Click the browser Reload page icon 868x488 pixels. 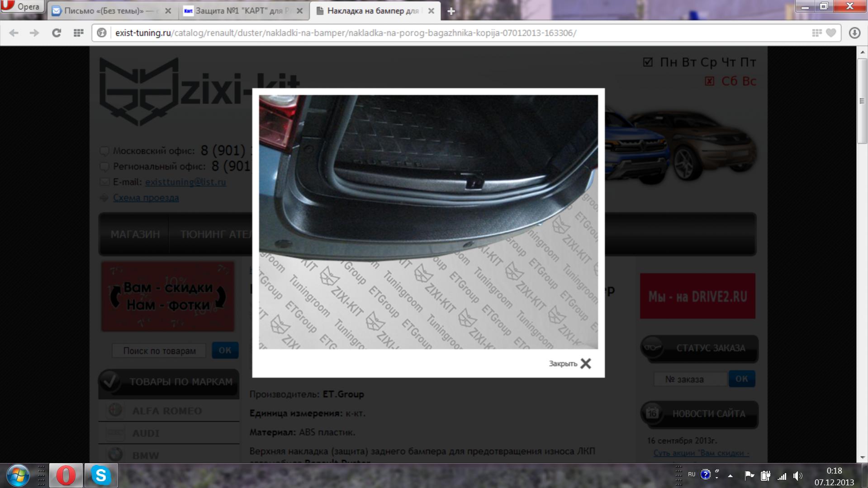(56, 33)
